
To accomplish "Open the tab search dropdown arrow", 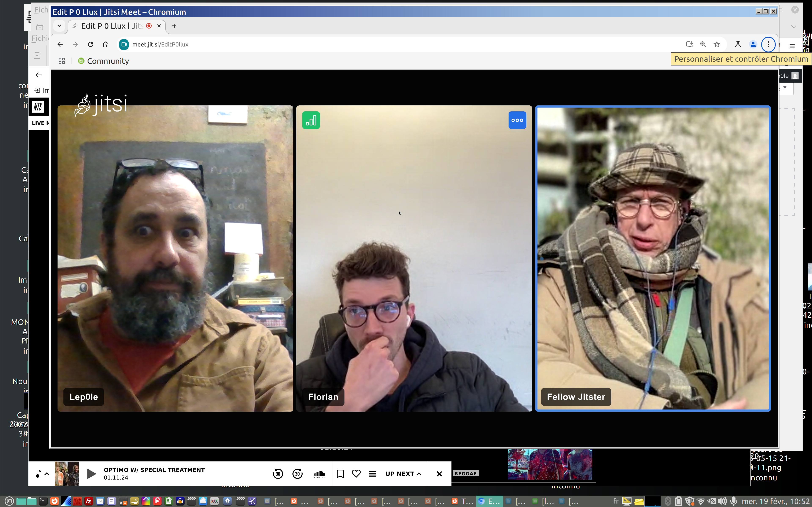I will click(x=59, y=26).
